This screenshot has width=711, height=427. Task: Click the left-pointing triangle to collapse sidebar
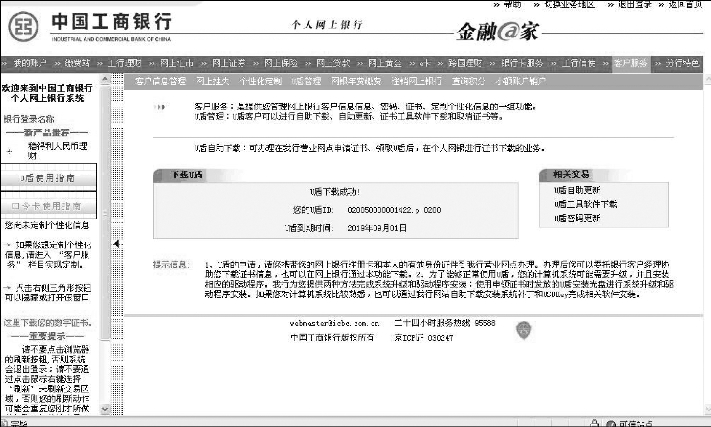(117, 243)
